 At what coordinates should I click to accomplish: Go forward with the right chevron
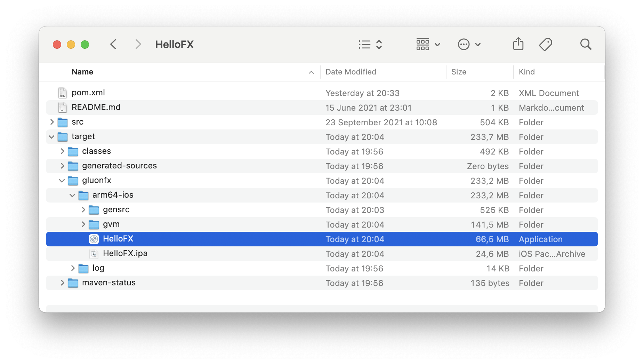tap(138, 44)
